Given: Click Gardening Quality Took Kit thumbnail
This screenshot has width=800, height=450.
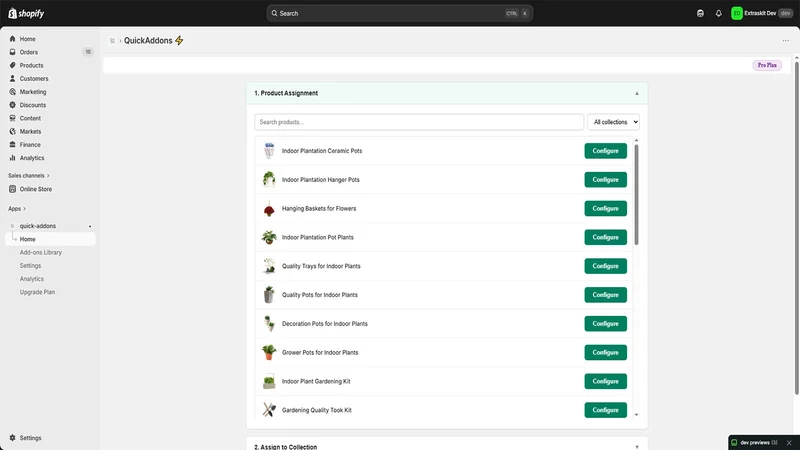Looking at the screenshot, I should point(269,410).
